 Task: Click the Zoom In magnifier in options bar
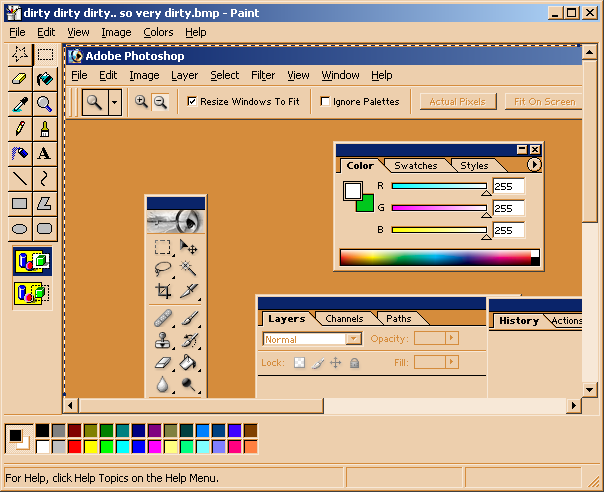pyautogui.click(x=141, y=102)
